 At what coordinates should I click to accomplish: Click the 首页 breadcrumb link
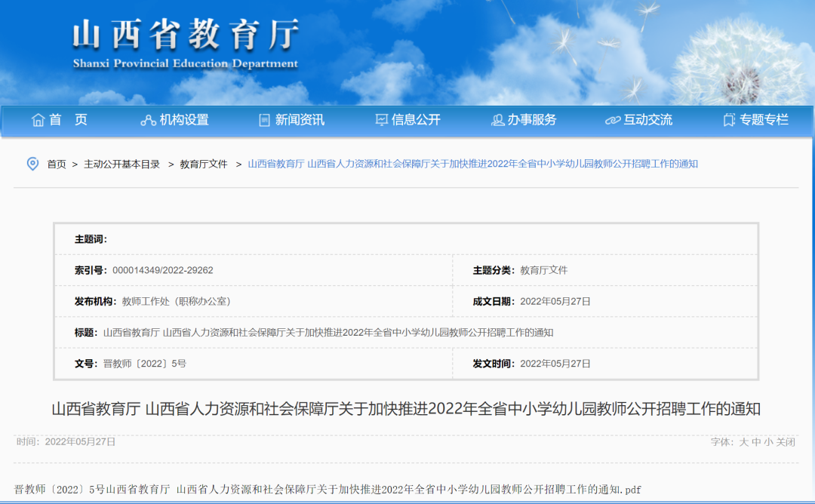pos(57,164)
